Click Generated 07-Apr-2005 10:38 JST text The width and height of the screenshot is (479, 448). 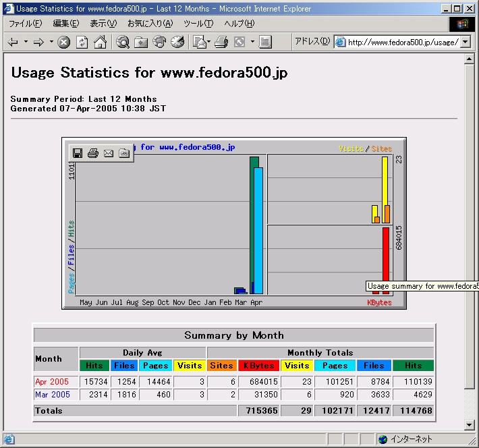pyautogui.click(x=88, y=109)
